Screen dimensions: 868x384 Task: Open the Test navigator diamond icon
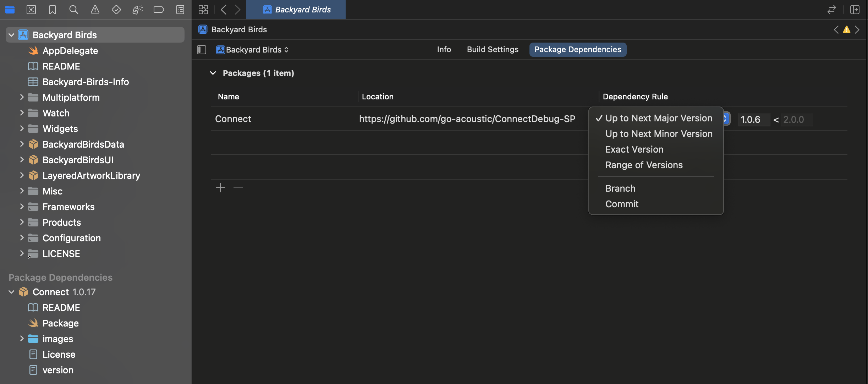tap(116, 10)
